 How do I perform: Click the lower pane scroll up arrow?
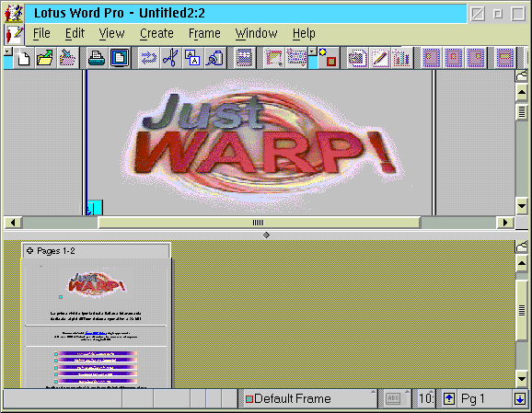pos(522,263)
